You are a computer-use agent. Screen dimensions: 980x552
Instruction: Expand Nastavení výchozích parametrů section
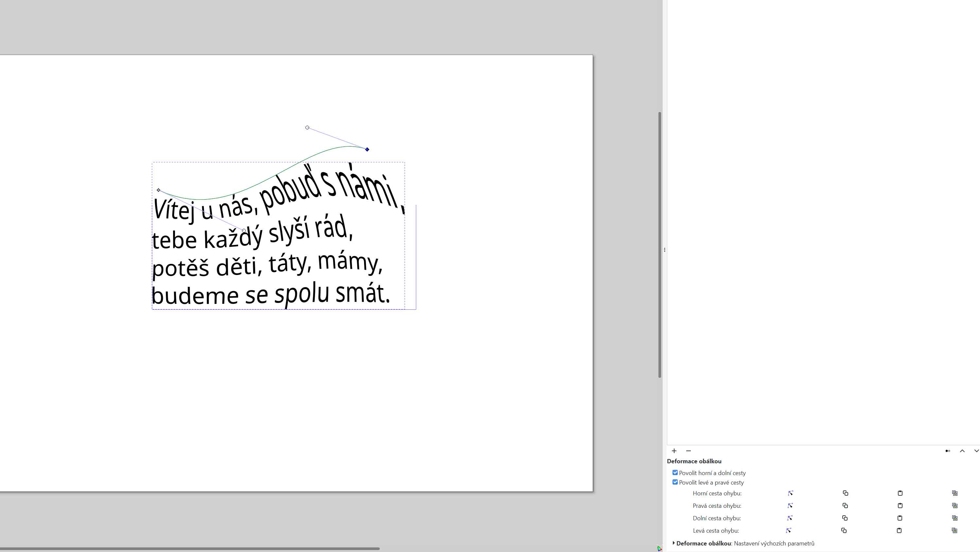pyautogui.click(x=674, y=543)
